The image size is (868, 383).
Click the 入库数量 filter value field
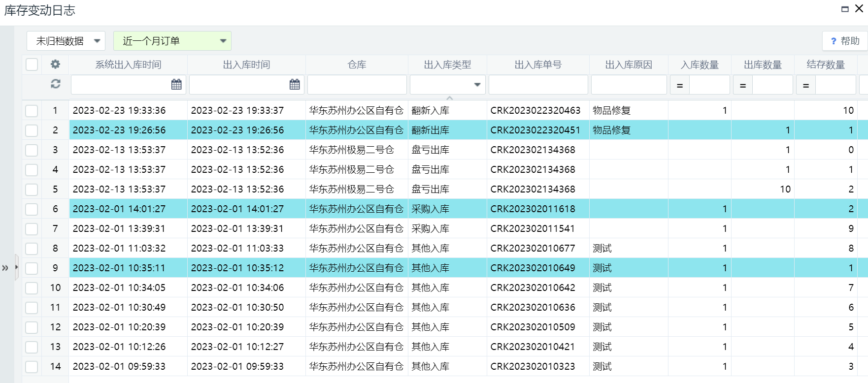point(709,85)
